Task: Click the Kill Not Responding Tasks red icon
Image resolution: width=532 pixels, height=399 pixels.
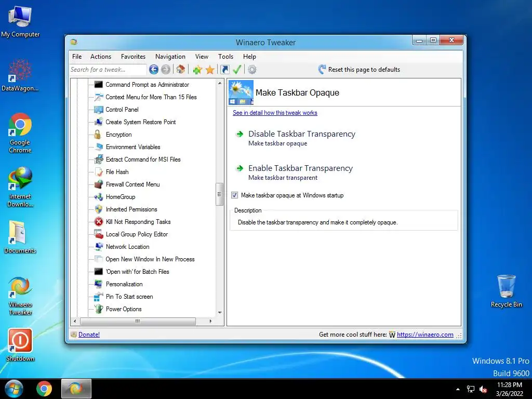Action: 99,222
